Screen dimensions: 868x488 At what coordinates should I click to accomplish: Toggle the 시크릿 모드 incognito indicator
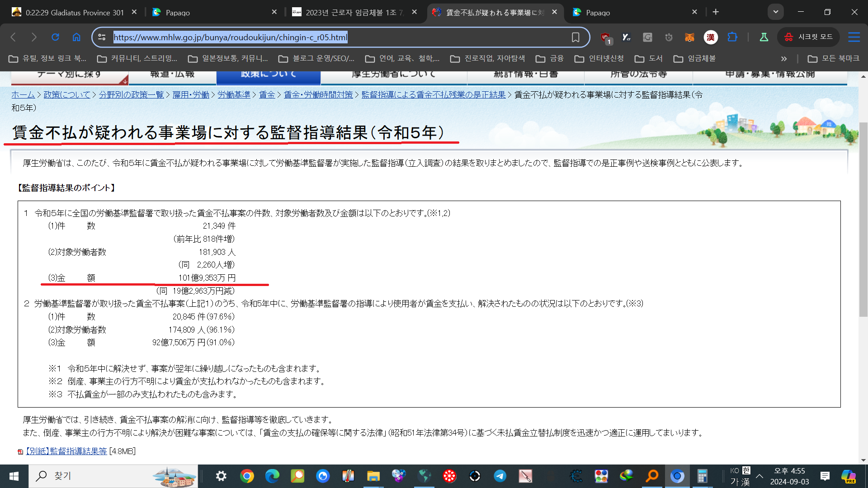808,37
